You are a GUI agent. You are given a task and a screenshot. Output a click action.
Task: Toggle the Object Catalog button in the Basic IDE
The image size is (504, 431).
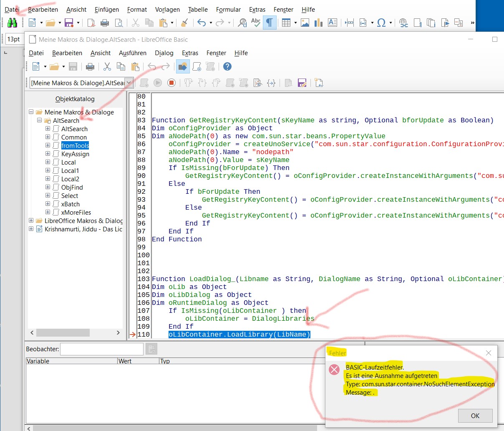(183, 66)
